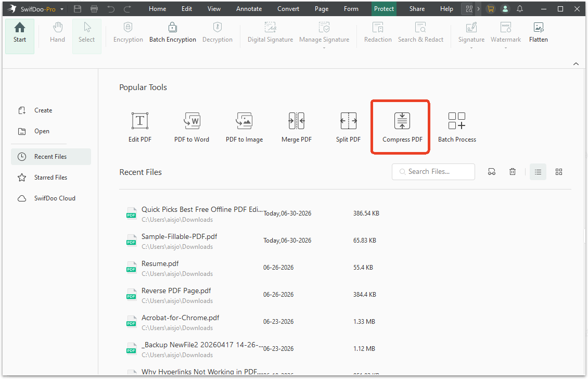Click the Signature ribbon tool

point(471,33)
